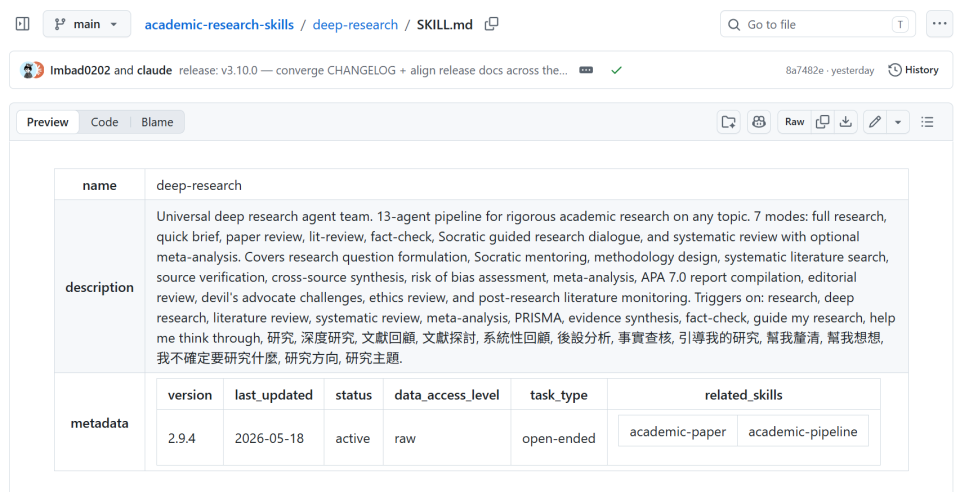Edit this file with the pencil icon

pos(875,122)
